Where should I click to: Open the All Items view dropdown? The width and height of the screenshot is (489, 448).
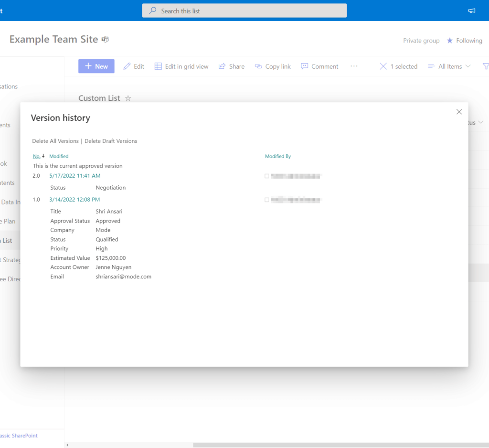click(x=449, y=66)
